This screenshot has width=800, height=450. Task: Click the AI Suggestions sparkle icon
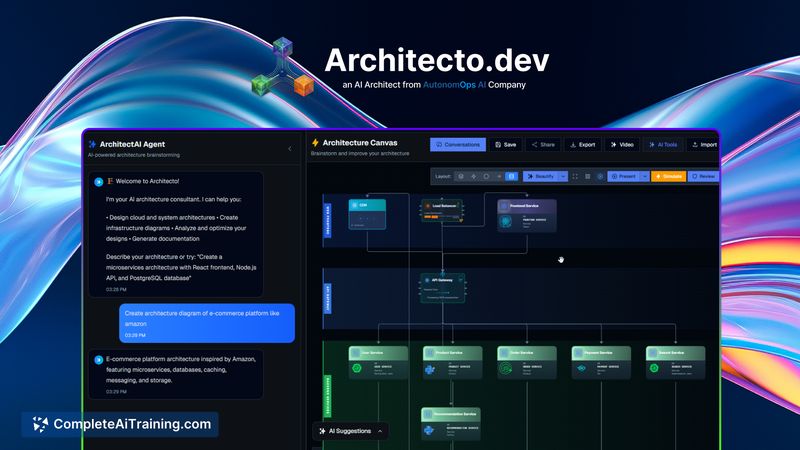(x=322, y=431)
